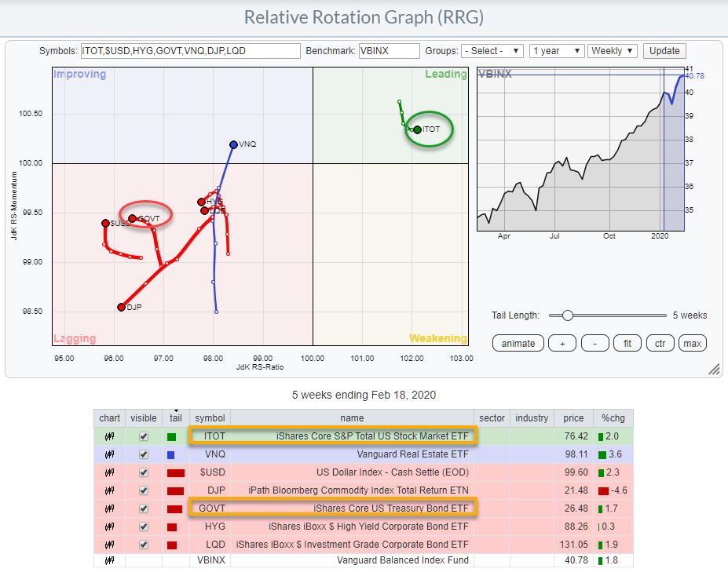Open the chart icon for DJP row
Screen dimensions: 728x576
coord(110,490)
